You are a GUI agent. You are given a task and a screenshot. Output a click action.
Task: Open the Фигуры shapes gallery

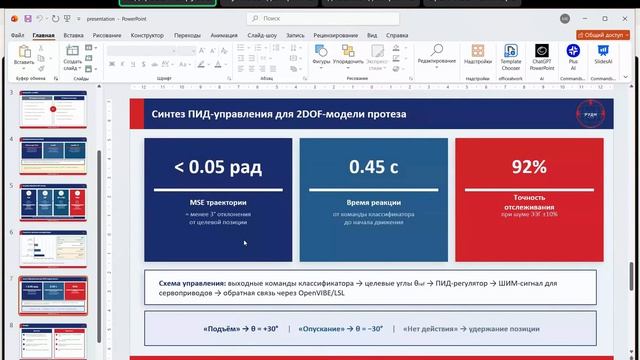click(321, 56)
